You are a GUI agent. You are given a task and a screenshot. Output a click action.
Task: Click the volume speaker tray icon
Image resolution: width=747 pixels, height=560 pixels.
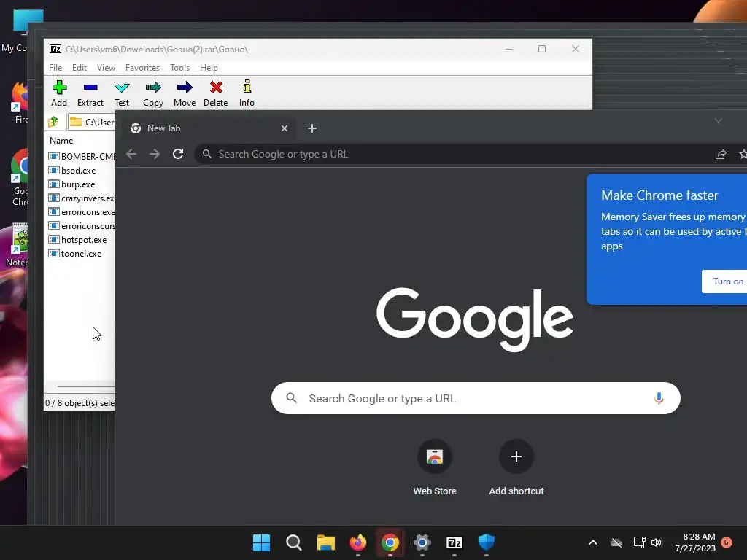pyautogui.click(x=657, y=542)
